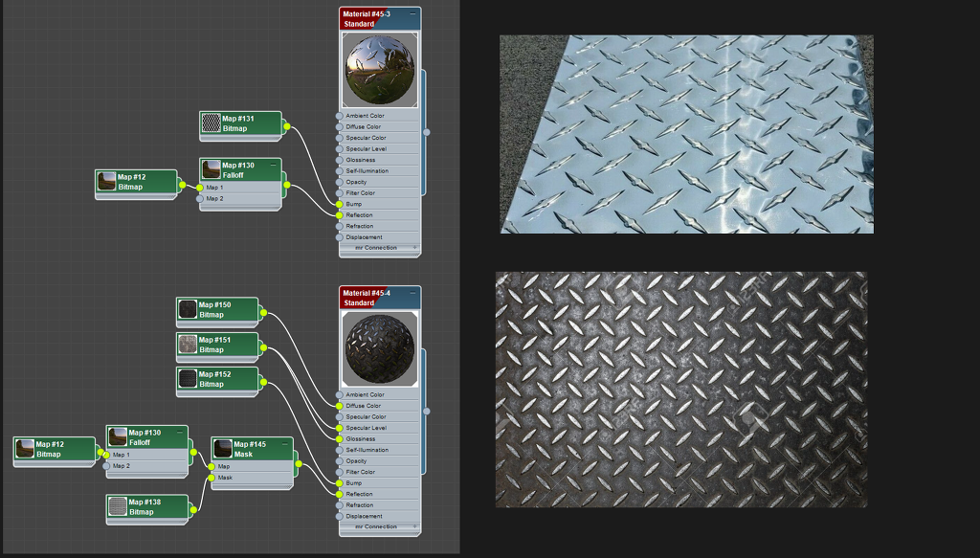Click Material #45-3 sphere preview

(x=380, y=71)
